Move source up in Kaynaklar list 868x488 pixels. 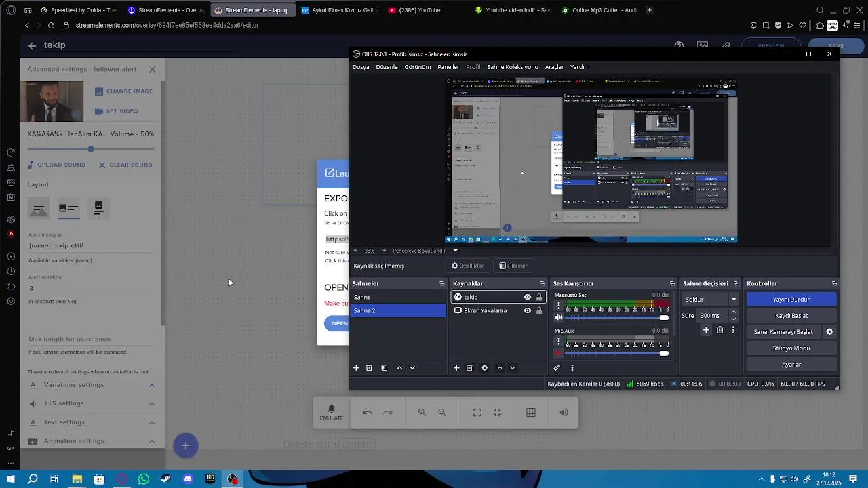500,368
